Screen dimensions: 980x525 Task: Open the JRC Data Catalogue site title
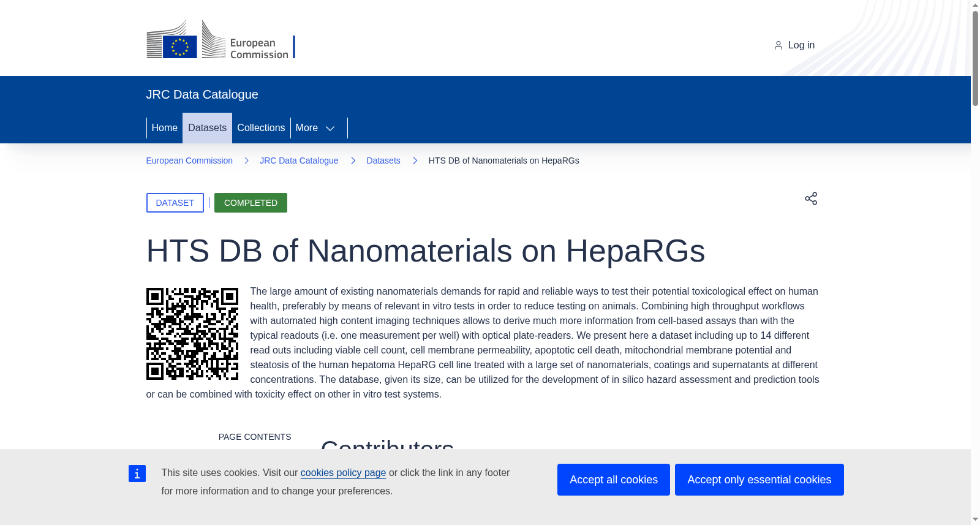pyautogui.click(x=202, y=94)
